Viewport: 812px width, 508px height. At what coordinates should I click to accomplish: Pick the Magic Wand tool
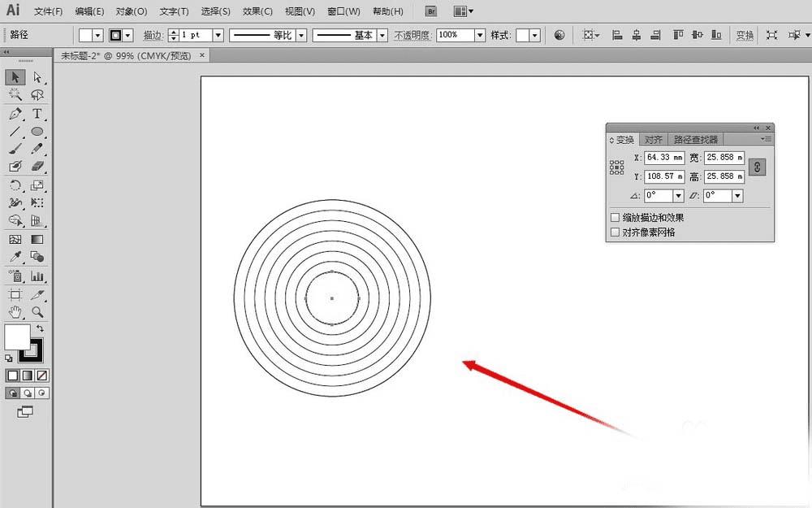[15, 95]
